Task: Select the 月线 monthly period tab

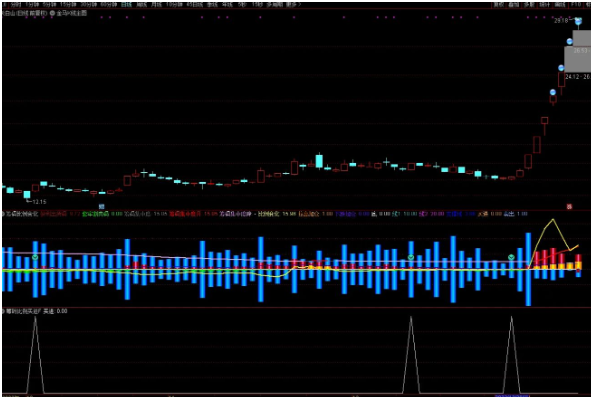Action: 156,5
